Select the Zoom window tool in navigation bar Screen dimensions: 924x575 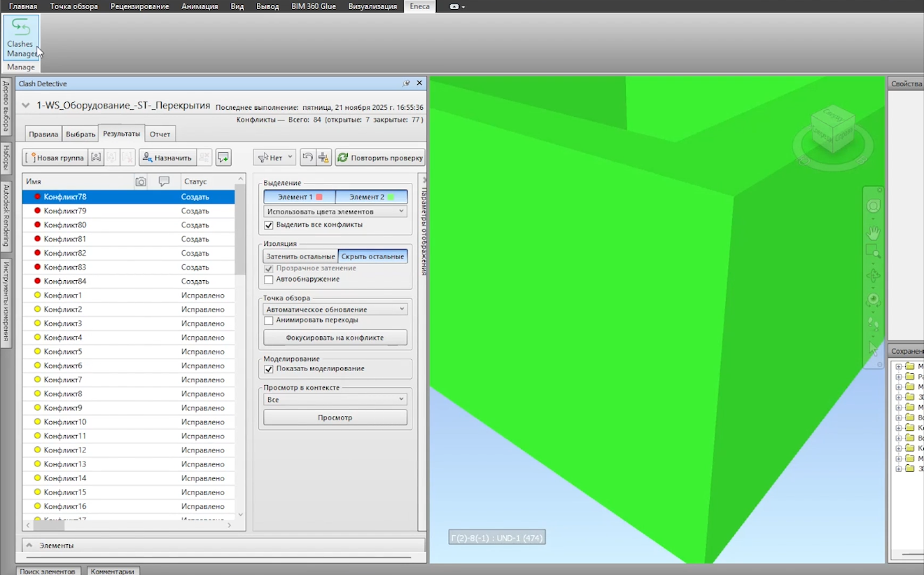pyautogui.click(x=873, y=251)
